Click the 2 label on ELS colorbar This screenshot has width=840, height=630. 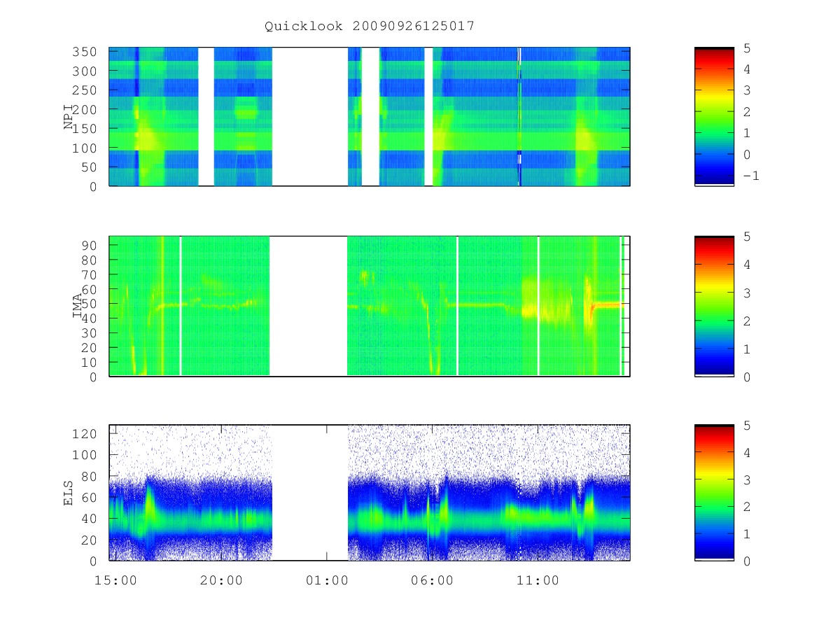(748, 507)
